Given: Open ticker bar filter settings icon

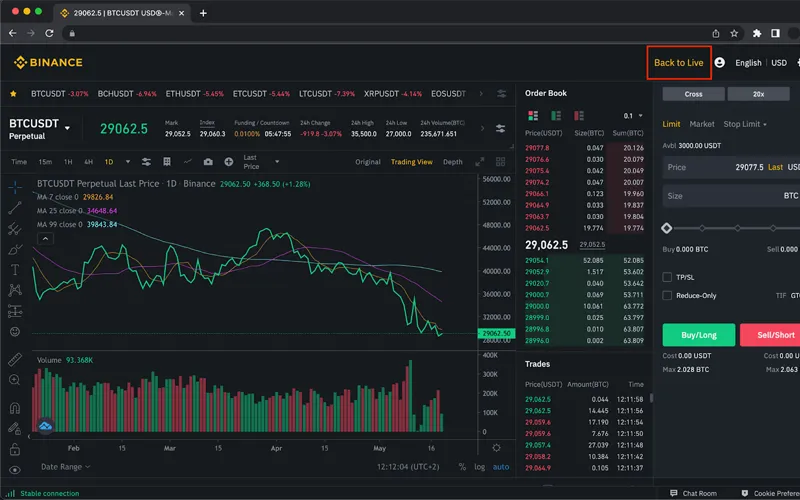Looking at the screenshot, I should (502, 94).
